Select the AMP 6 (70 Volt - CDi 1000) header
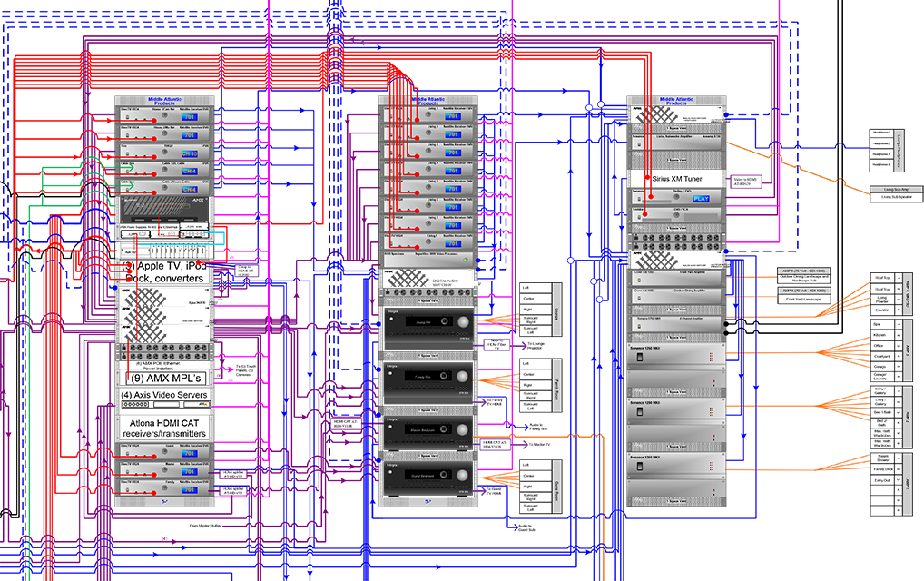This screenshot has width=924, height=581. 804,271
